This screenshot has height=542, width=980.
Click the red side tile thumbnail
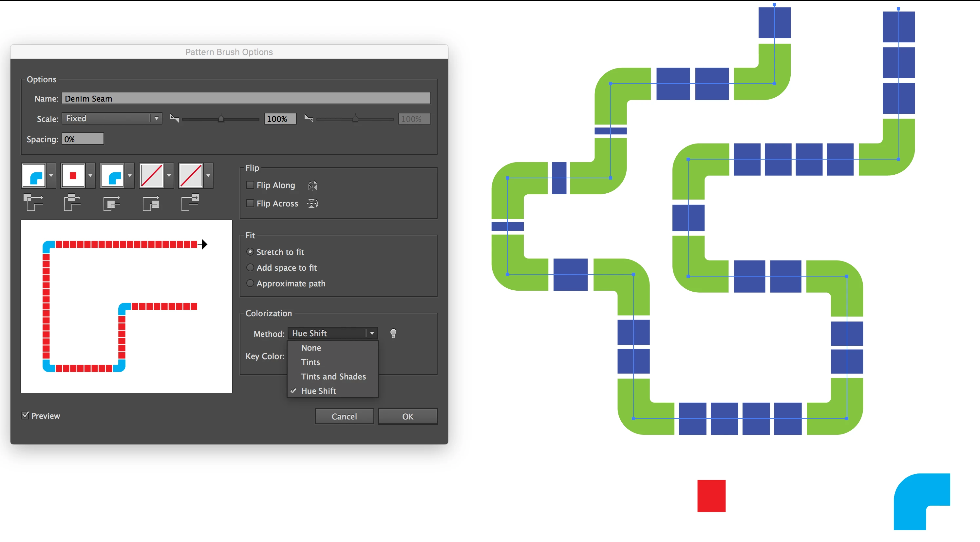(73, 175)
